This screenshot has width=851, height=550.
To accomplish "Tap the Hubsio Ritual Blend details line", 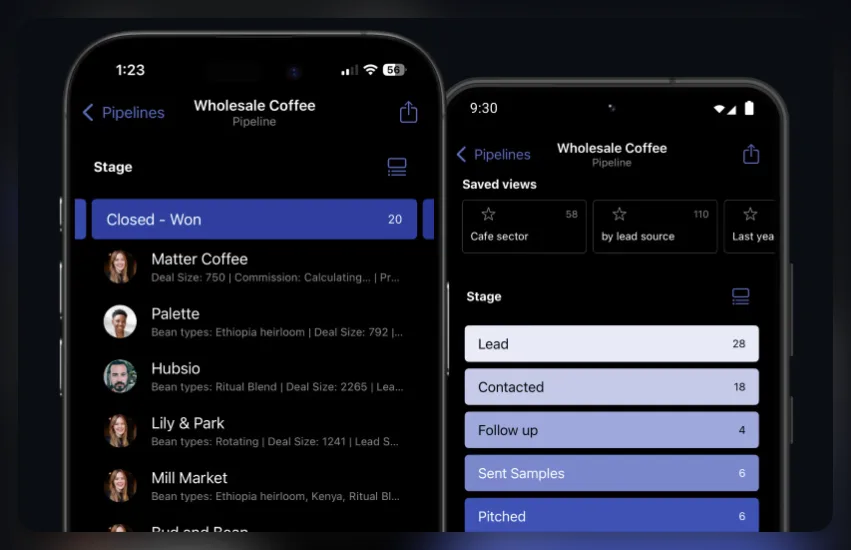I will pyautogui.click(x=277, y=387).
